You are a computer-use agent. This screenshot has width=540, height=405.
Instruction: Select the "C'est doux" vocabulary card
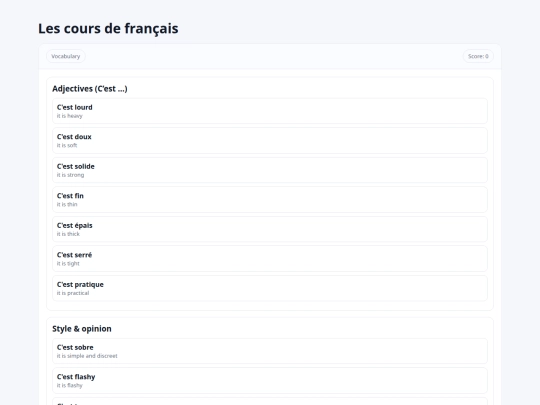[270, 141]
